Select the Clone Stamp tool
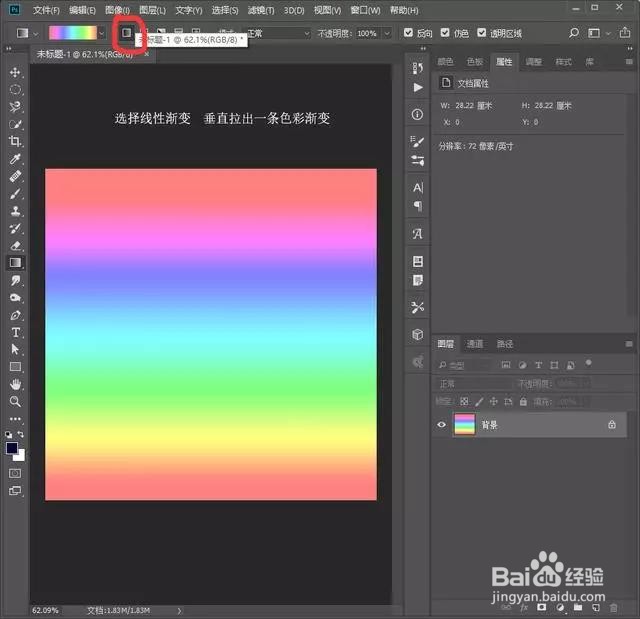This screenshot has height=619, width=640. click(15, 211)
